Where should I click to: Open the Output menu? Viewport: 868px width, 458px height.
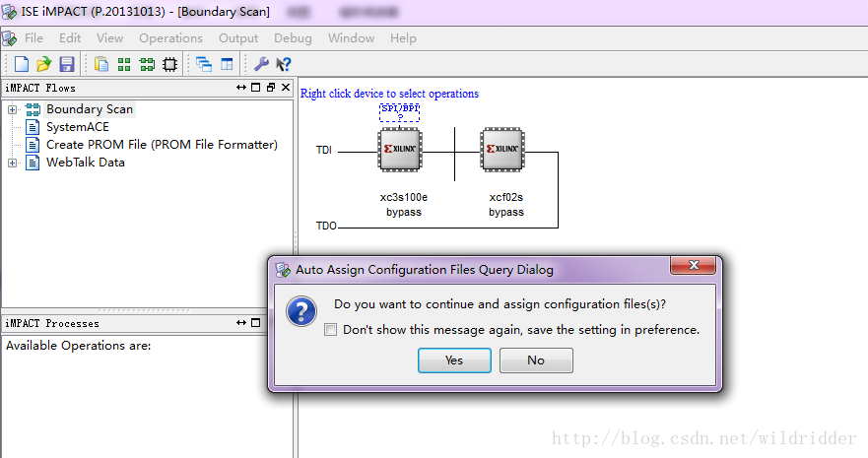pos(238,38)
